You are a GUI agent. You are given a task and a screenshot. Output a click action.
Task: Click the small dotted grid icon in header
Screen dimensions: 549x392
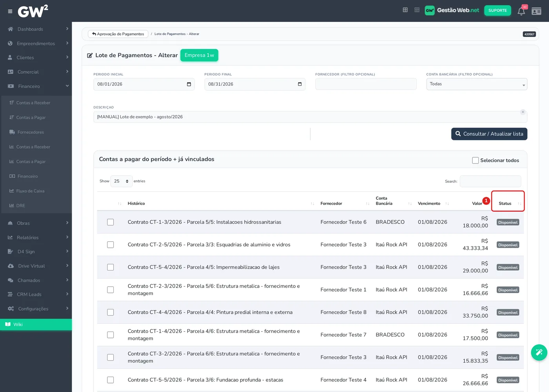tap(417, 10)
